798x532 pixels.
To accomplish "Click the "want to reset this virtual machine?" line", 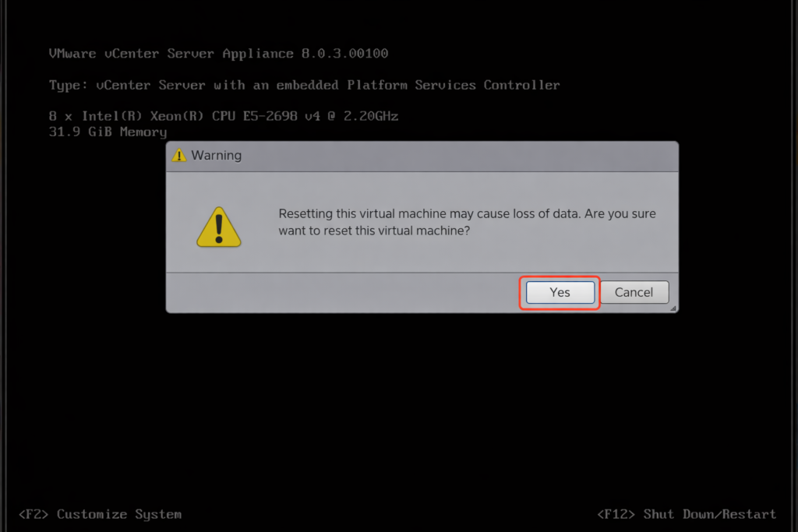I will (x=374, y=231).
